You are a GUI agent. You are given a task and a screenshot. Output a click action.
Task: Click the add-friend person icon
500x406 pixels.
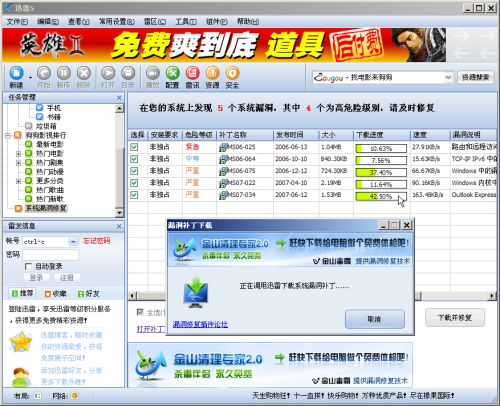coord(21,377)
